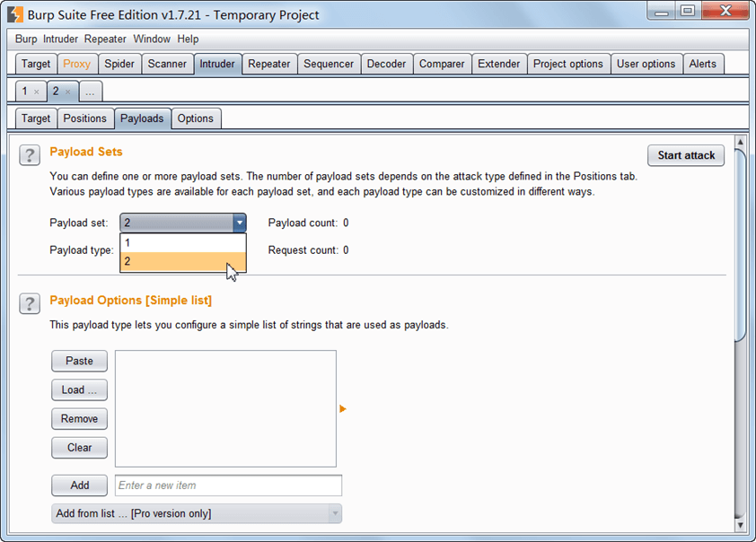
Task: Click Payload Options [Simple list] heading
Action: pos(131,300)
